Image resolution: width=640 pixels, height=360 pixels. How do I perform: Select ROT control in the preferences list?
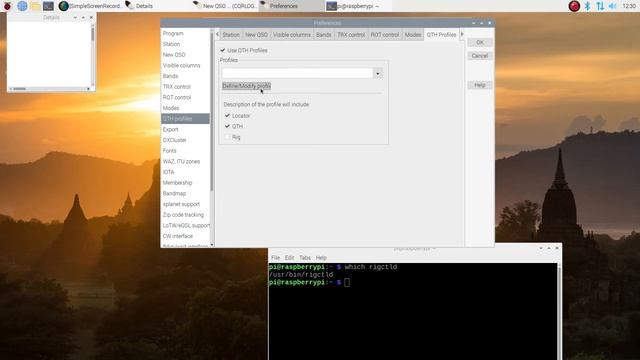(186, 97)
